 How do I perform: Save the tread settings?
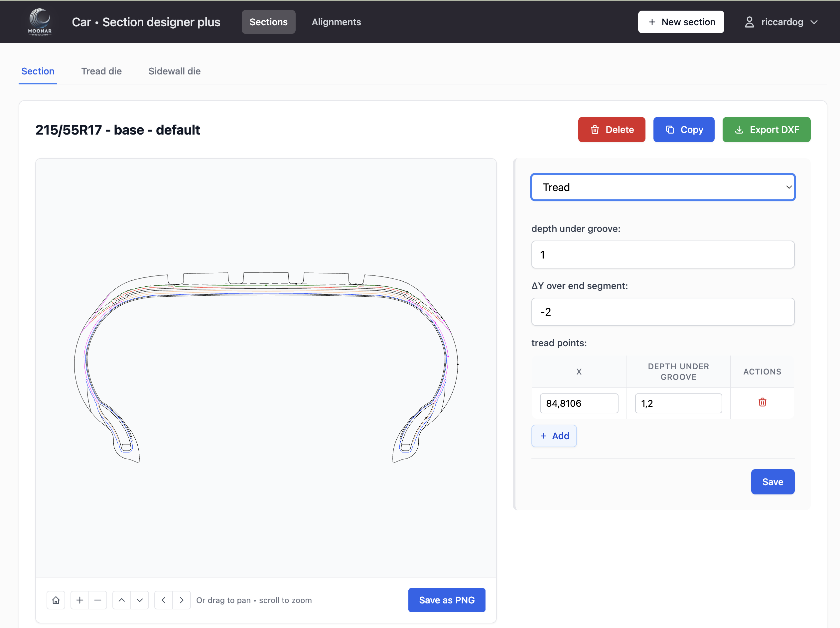click(x=773, y=481)
